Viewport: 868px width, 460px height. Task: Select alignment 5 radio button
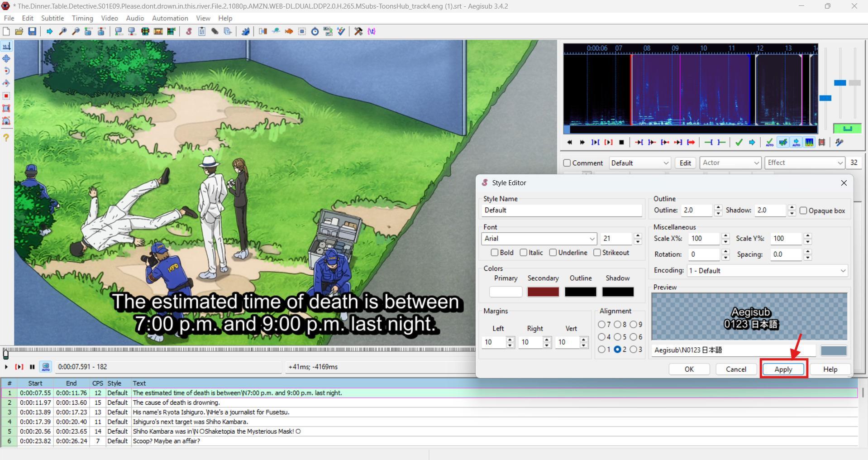617,337
